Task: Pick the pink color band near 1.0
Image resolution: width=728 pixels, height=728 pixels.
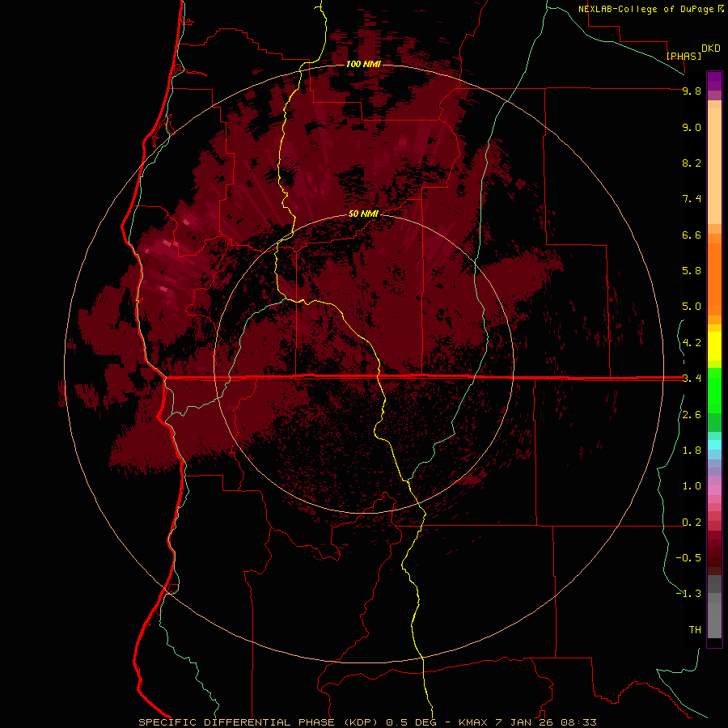Action: 714,490
